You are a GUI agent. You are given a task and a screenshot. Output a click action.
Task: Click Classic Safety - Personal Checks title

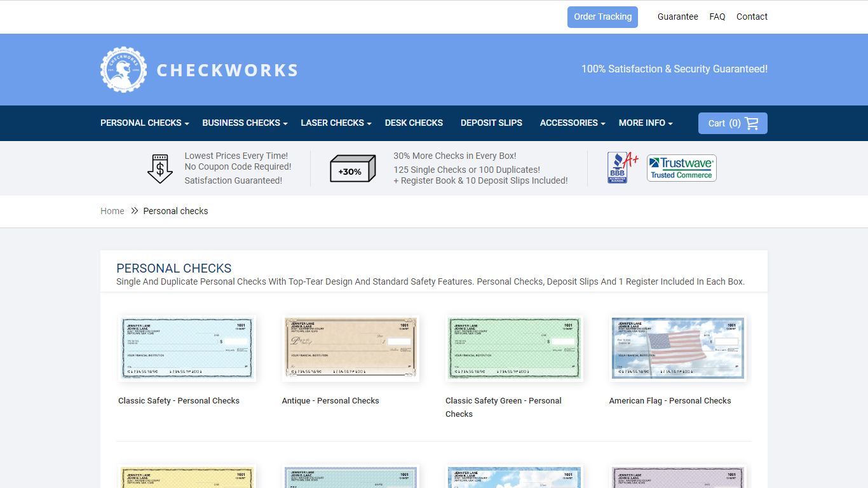tap(179, 401)
